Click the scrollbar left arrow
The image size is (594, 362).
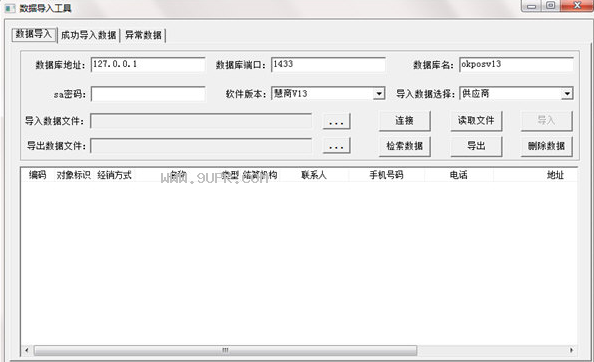coord(27,350)
